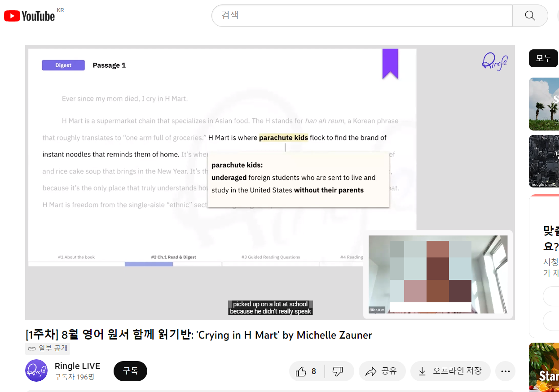559x392 pixels.
Task: Click the Ringle logo in the video
Action: tap(494, 62)
